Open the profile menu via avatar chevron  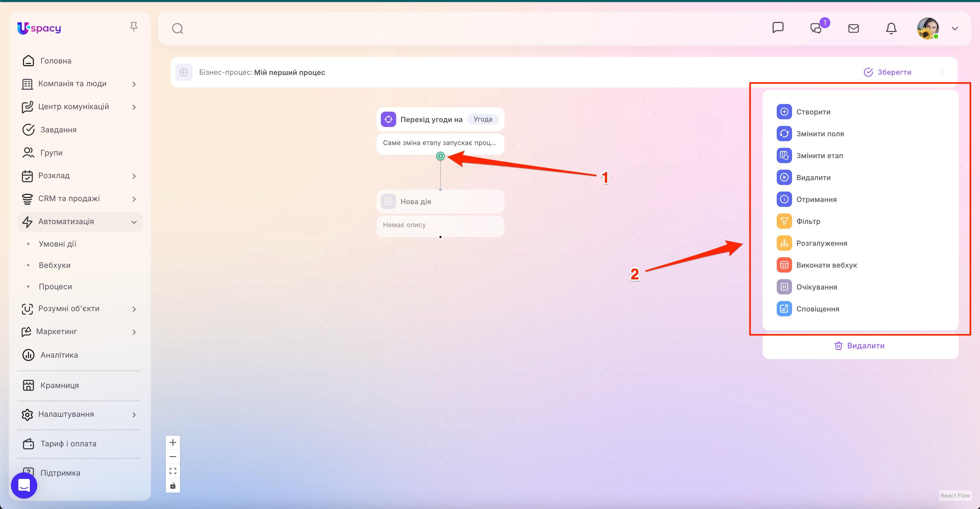[x=955, y=28]
